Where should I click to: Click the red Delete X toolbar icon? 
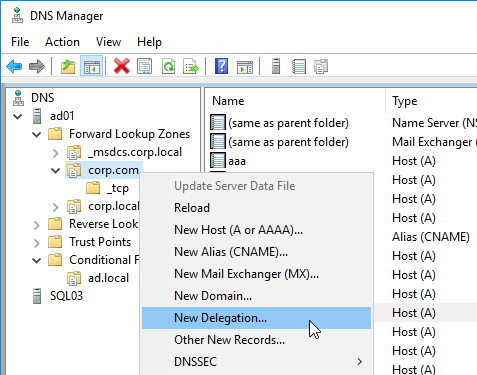pos(122,66)
